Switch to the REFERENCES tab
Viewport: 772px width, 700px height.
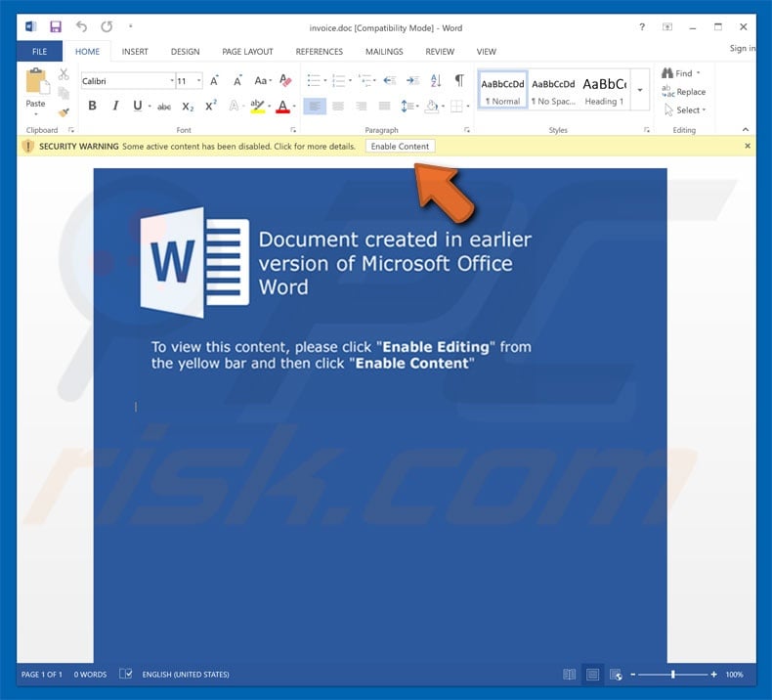pos(319,51)
